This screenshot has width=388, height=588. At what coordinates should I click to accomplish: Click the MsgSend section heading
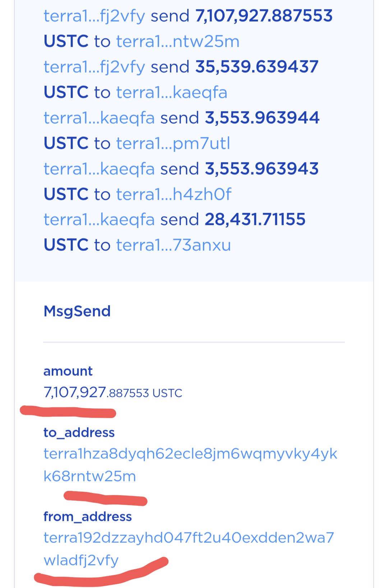click(x=77, y=311)
